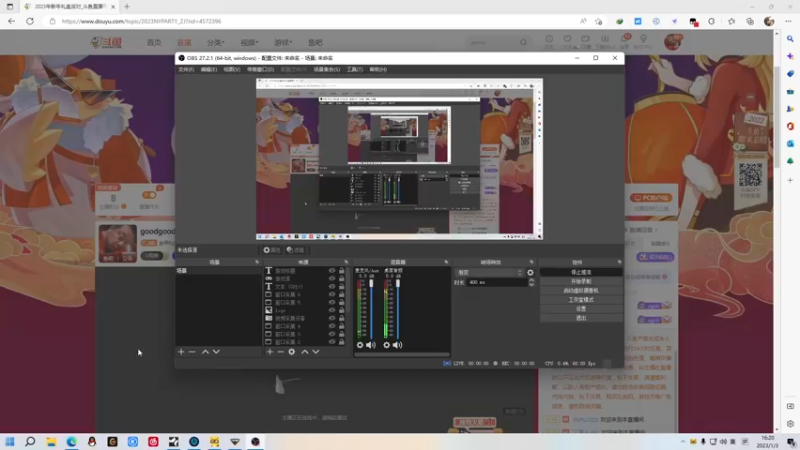Toggle visibility of 视频采集设备 source
The width and height of the screenshot is (800, 450).
(332, 318)
